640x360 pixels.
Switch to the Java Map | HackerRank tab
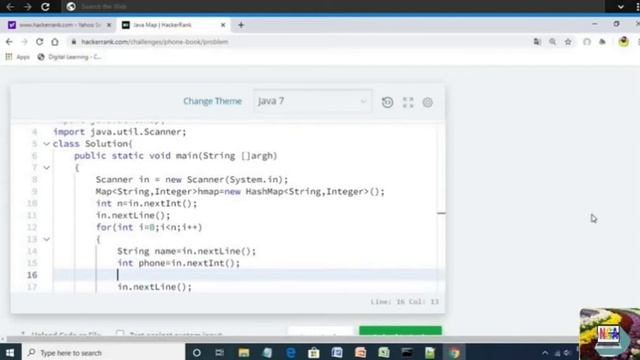pos(172,25)
